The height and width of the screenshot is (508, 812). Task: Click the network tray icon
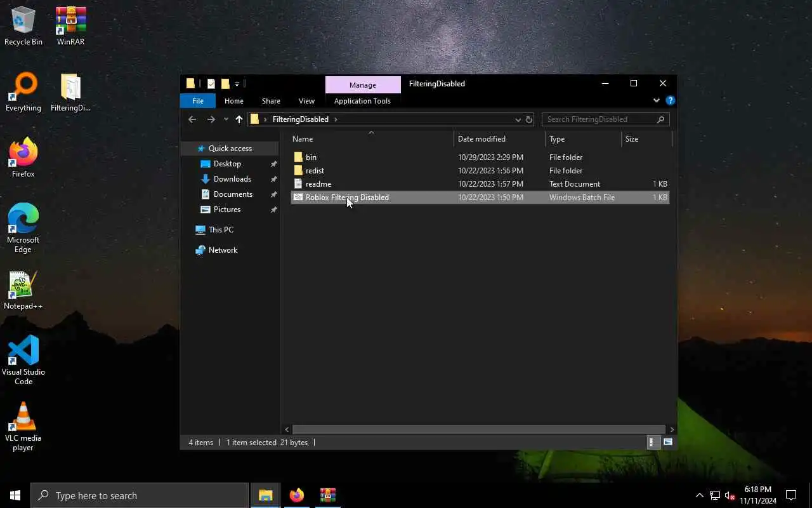pyautogui.click(x=715, y=495)
